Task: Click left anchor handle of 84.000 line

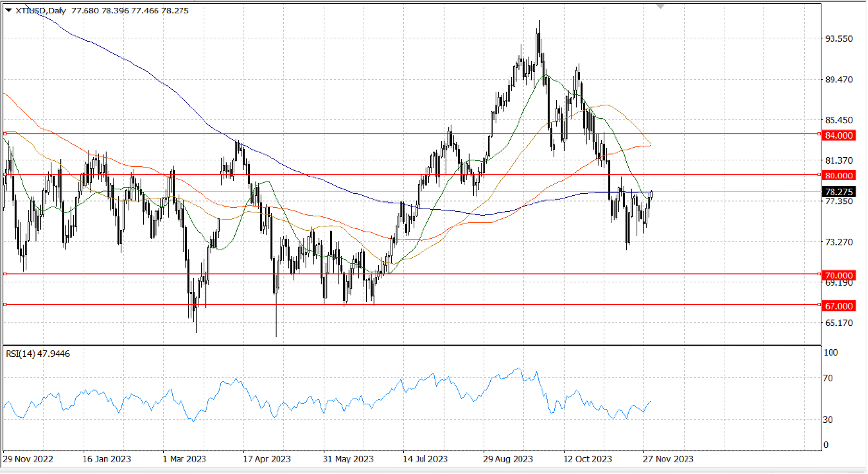Action: (x=5, y=134)
